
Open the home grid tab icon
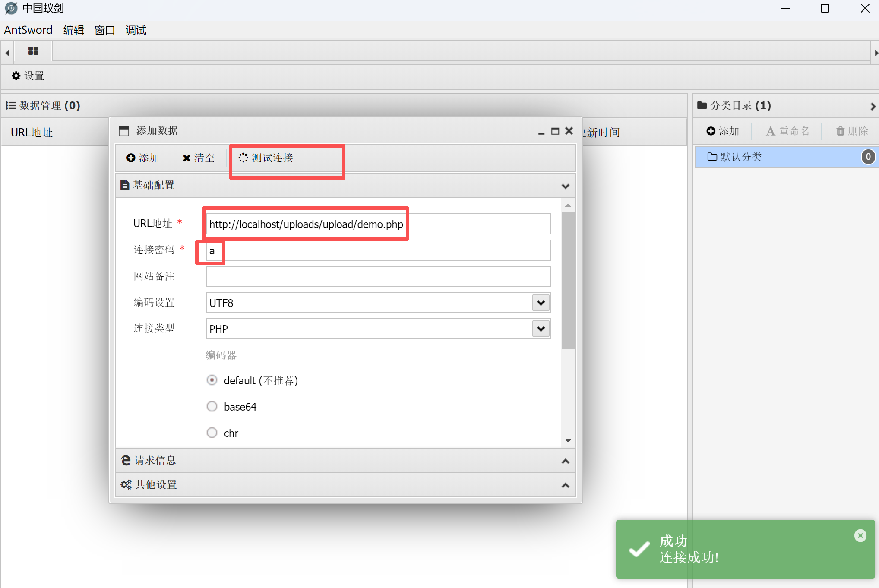pos(33,51)
